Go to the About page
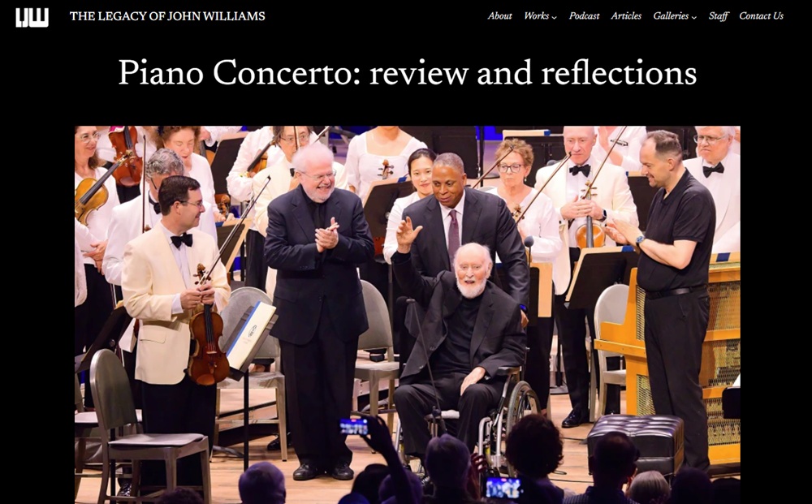812x504 pixels. coord(499,16)
